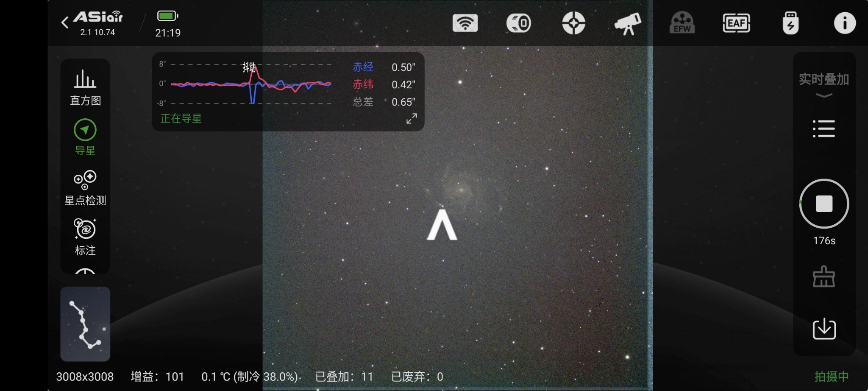Open the Wi-Fi settings icon
Image resolution: width=868 pixels, height=391 pixels.
point(465,23)
